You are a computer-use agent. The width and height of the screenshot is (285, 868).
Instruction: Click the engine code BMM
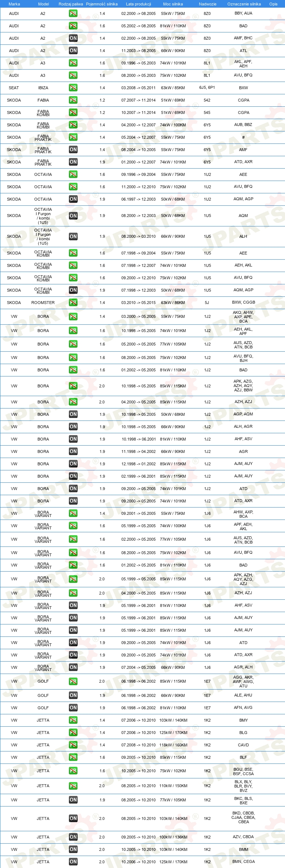243,849
